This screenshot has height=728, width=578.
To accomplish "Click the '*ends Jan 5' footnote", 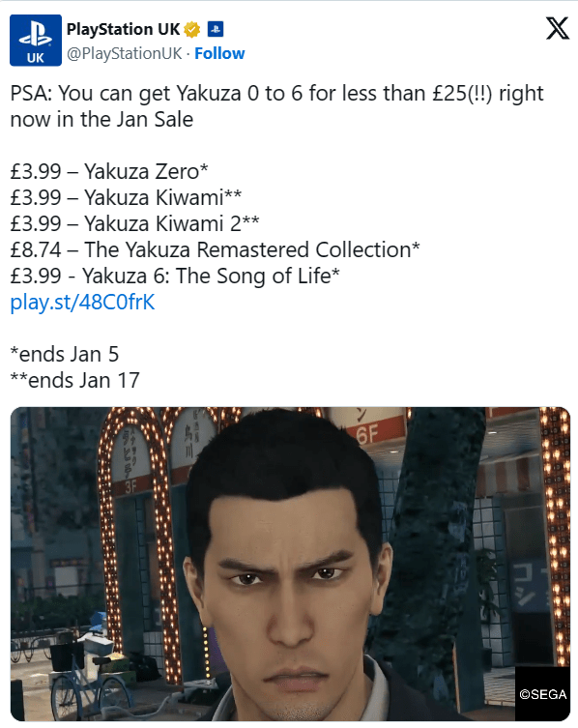I will tap(65, 354).
